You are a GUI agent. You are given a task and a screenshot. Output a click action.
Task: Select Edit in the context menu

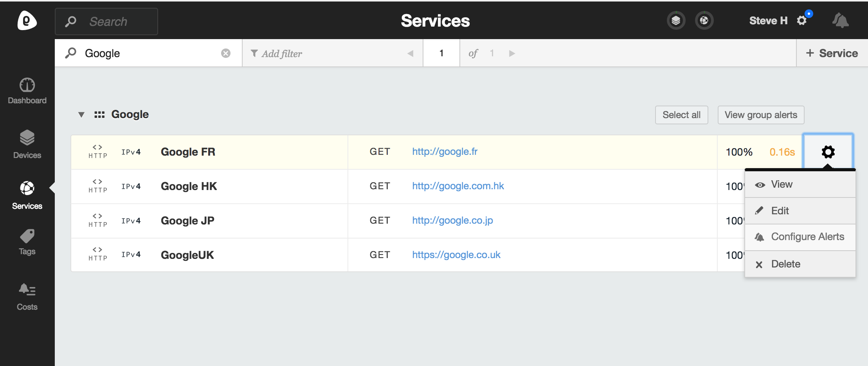click(x=780, y=211)
